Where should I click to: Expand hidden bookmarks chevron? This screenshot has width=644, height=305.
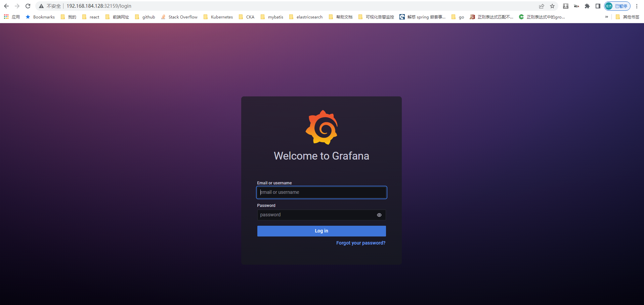(606, 17)
